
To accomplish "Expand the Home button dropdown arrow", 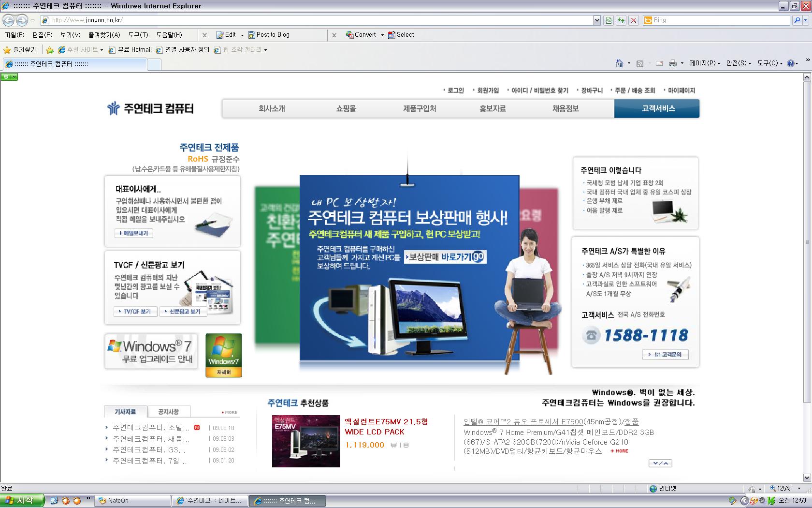I will [x=629, y=63].
